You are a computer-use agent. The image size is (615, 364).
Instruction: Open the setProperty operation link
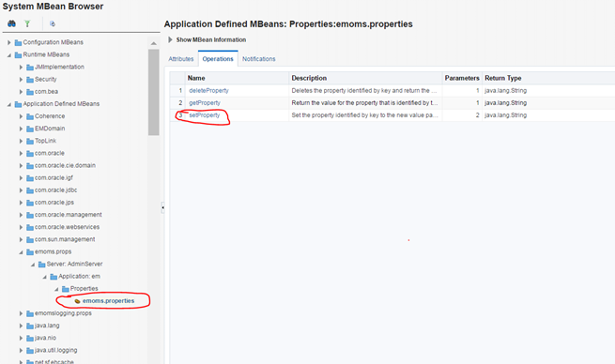coord(205,115)
